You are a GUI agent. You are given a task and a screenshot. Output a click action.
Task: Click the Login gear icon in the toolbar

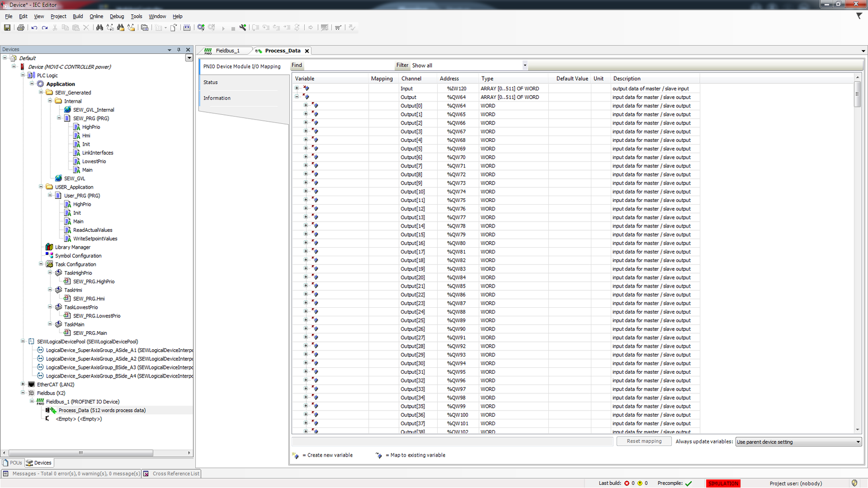[x=201, y=28]
